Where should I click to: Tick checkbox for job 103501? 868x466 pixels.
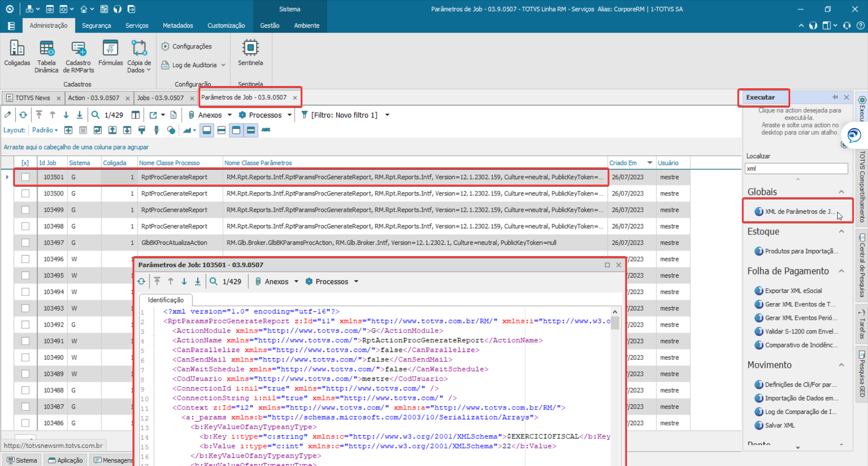(x=25, y=177)
